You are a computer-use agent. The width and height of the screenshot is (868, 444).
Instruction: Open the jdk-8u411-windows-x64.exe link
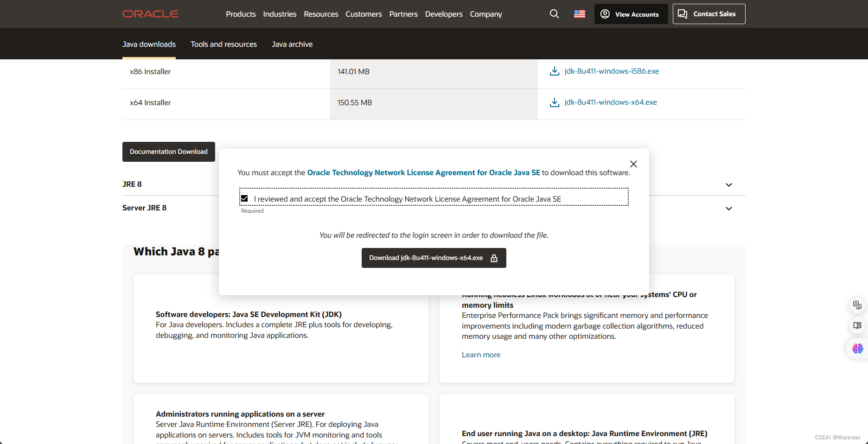pos(611,102)
